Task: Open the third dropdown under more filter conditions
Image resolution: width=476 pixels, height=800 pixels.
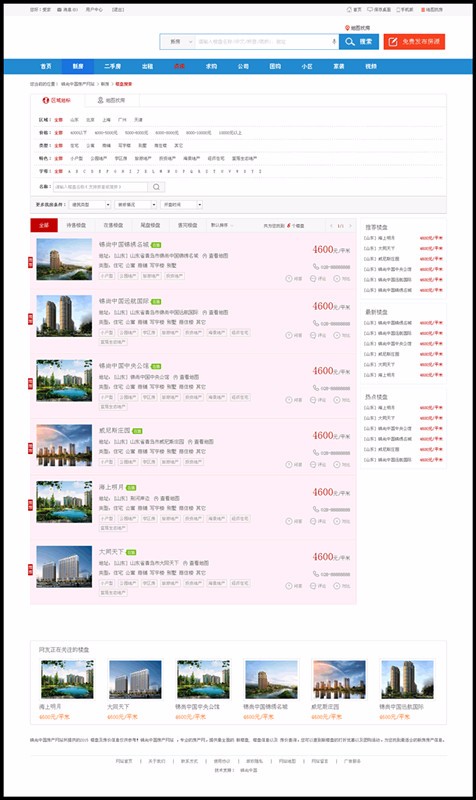Action: click(x=181, y=204)
